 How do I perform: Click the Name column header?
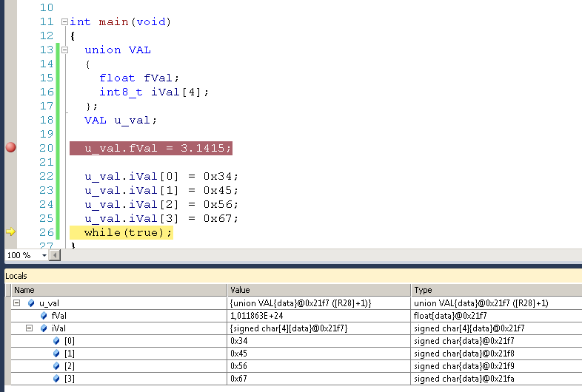118,290
